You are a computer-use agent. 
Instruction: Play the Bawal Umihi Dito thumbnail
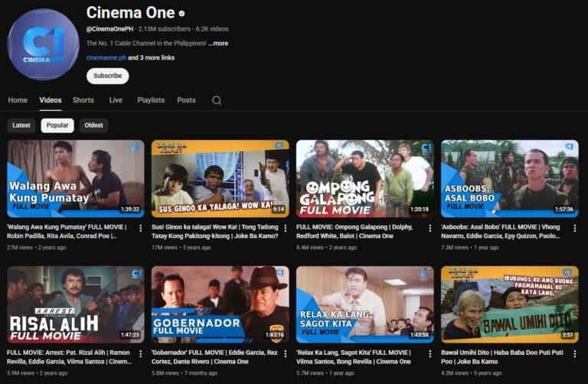point(510,304)
